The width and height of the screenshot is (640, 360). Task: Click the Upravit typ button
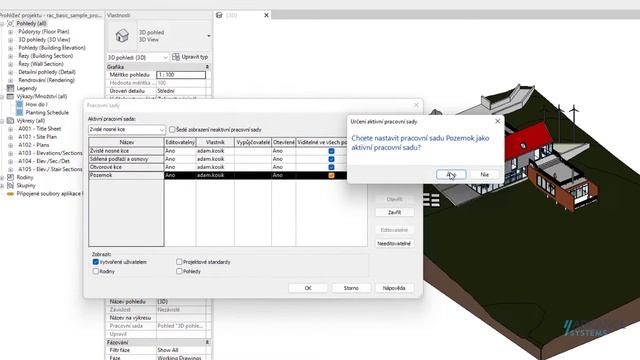(x=190, y=57)
